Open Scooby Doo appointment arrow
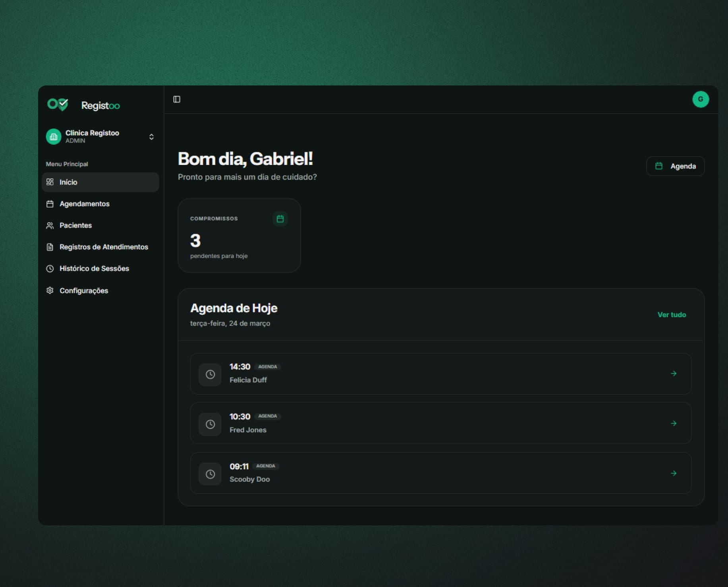The height and width of the screenshot is (587, 728). 674,473
